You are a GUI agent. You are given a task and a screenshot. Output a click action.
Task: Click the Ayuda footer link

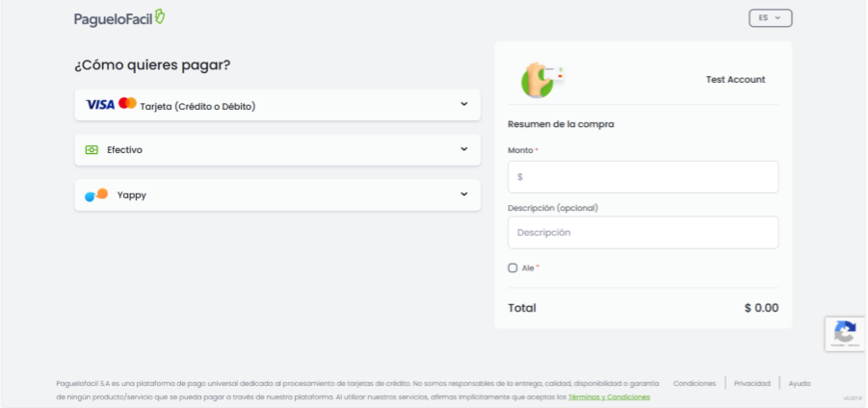point(799,383)
